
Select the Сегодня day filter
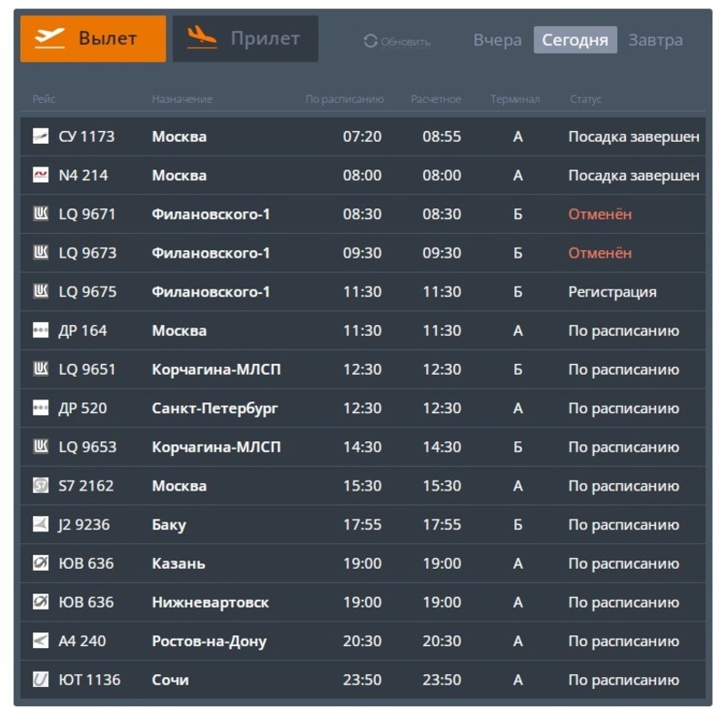[575, 40]
